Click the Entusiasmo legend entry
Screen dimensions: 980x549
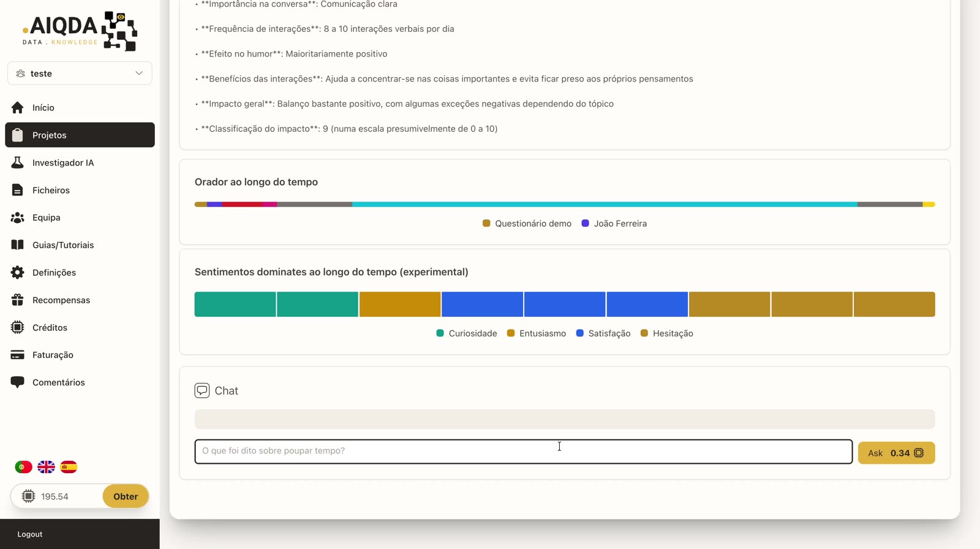(537, 333)
